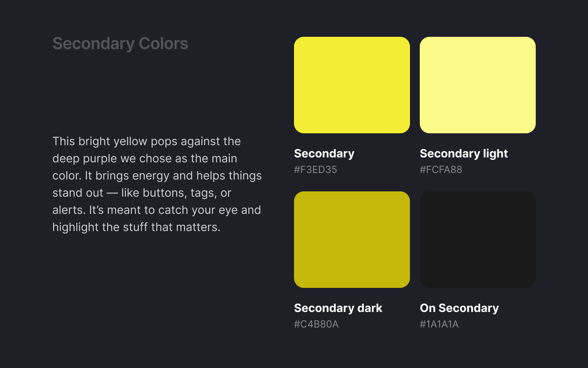Click the word "highlight" in the last line
The width and height of the screenshot is (588, 368).
pos(76,227)
